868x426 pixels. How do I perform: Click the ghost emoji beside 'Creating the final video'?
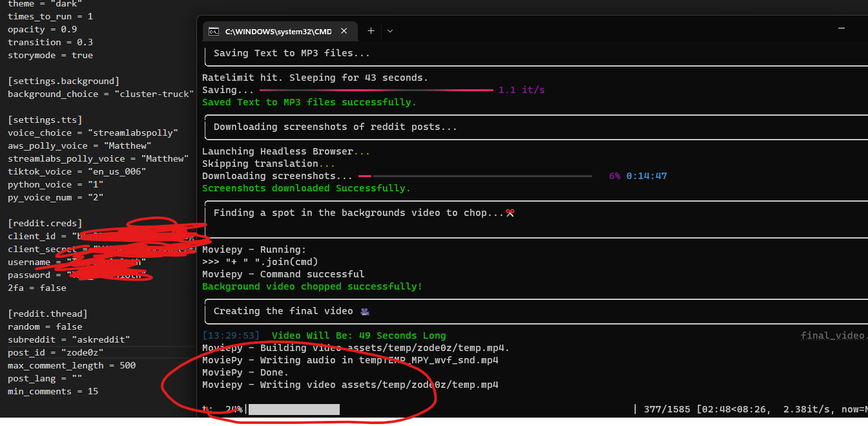tap(364, 311)
